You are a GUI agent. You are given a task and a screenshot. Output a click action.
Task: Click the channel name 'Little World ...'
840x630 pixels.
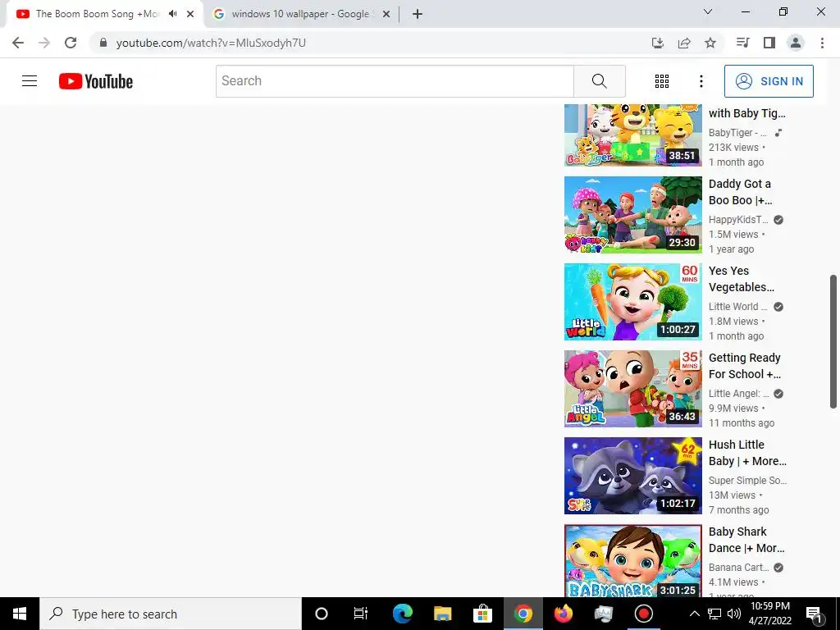[738, 307]
